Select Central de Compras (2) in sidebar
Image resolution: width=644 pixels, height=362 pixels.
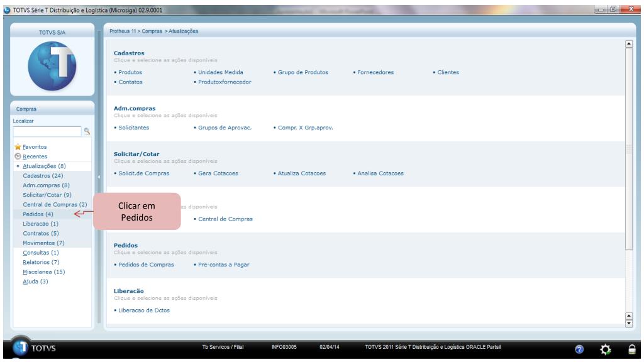(55, 204)
